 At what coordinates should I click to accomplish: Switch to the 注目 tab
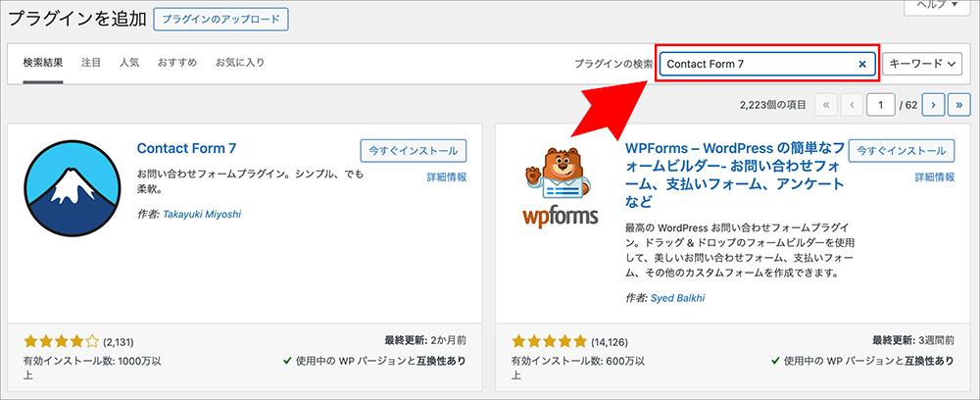pos(91,63)
